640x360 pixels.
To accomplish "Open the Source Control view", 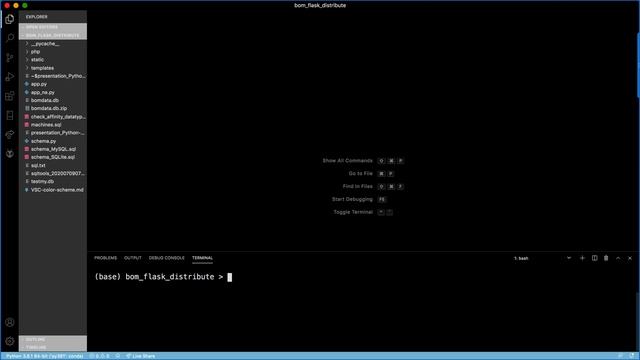I will 10,58.
